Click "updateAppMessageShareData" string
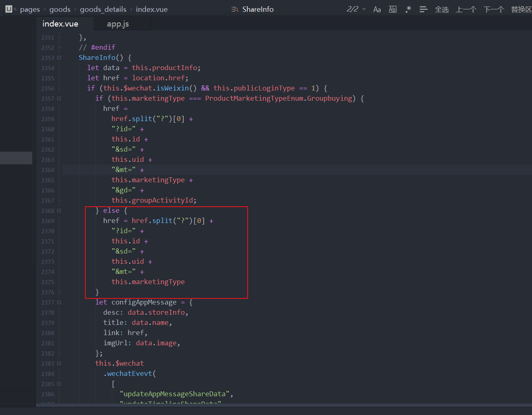 [175, 394]
